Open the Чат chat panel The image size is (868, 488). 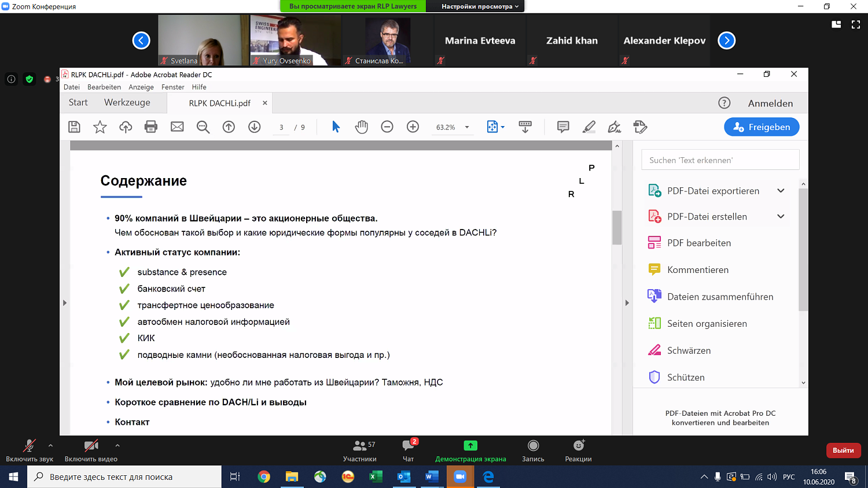click(409, 450)
